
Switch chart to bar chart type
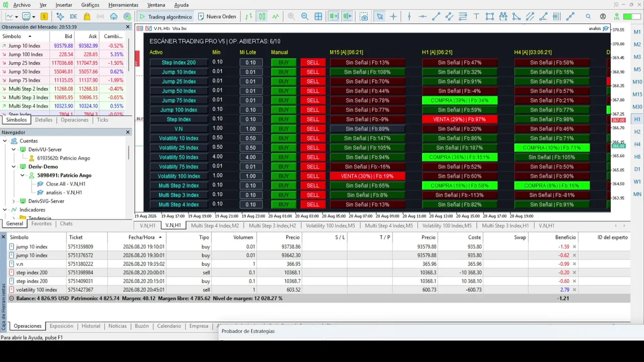(249, 17)
